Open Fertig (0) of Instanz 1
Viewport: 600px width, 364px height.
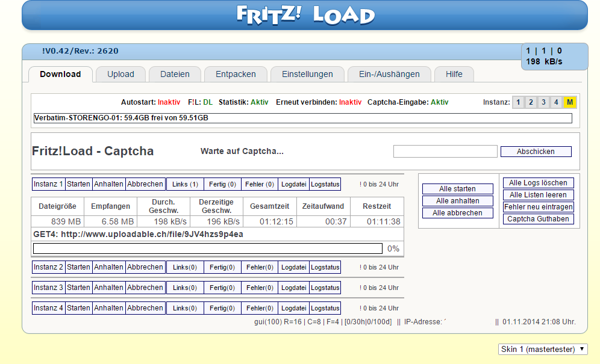coord(222,184)
